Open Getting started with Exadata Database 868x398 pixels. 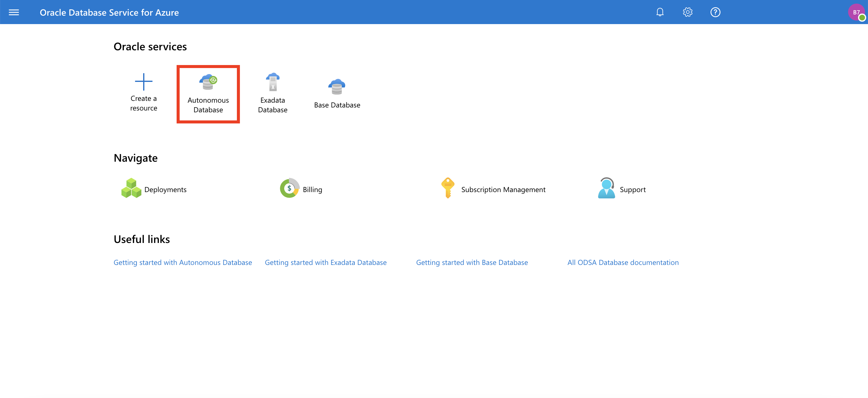coord(325,262)
